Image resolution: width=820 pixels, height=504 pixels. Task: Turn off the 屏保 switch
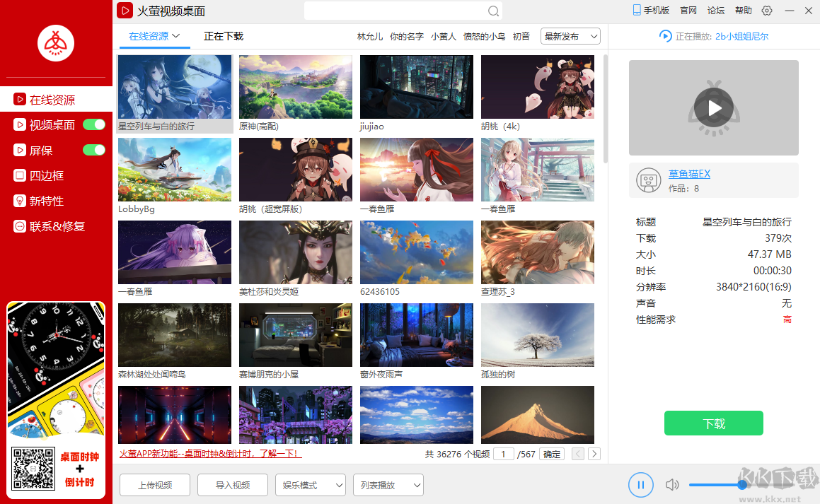[93, 150]
